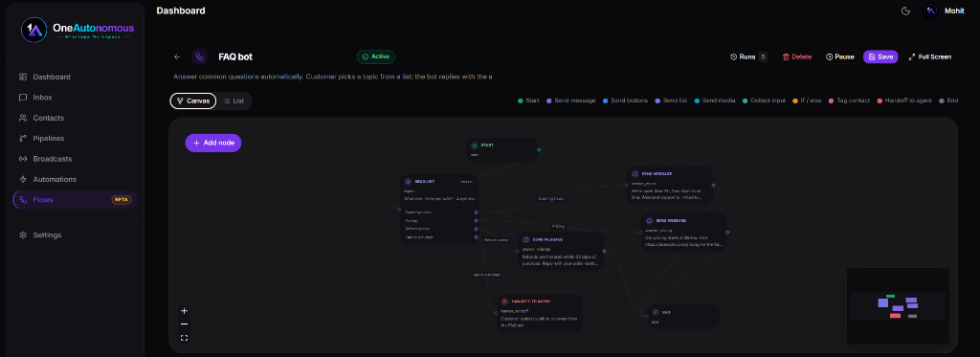The height and width of the screenshot is (357, 980).
Task: Click the Mohit user name
Action: pos(954,11)
